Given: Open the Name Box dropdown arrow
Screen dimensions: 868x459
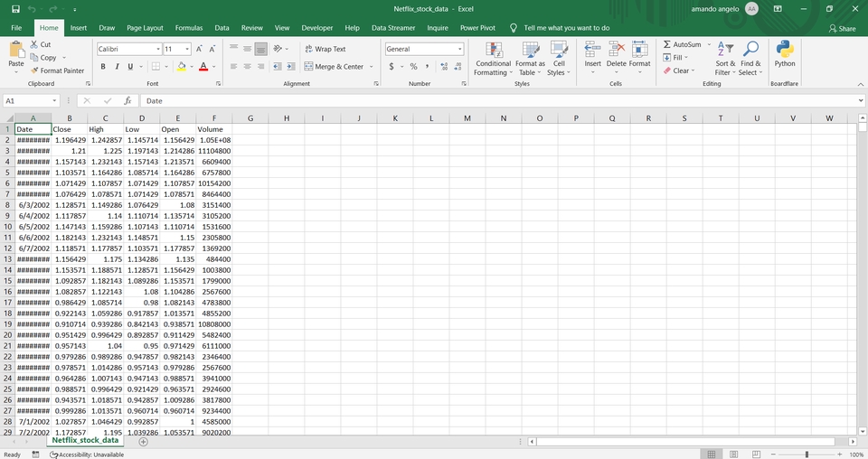Looking at the screenshot, I should coord(54,100).
